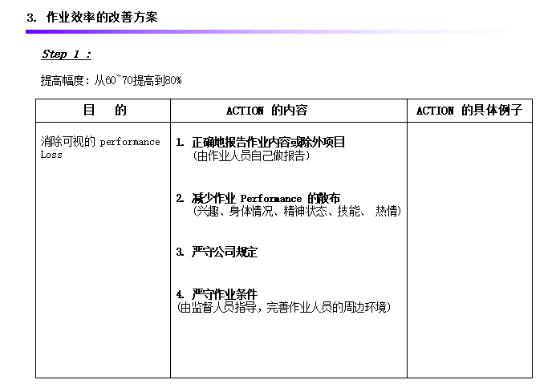Viewport: 552px width, 392px height.
Task: Click the 80% value in the 提高幅度 line
Action: point(172,80)
